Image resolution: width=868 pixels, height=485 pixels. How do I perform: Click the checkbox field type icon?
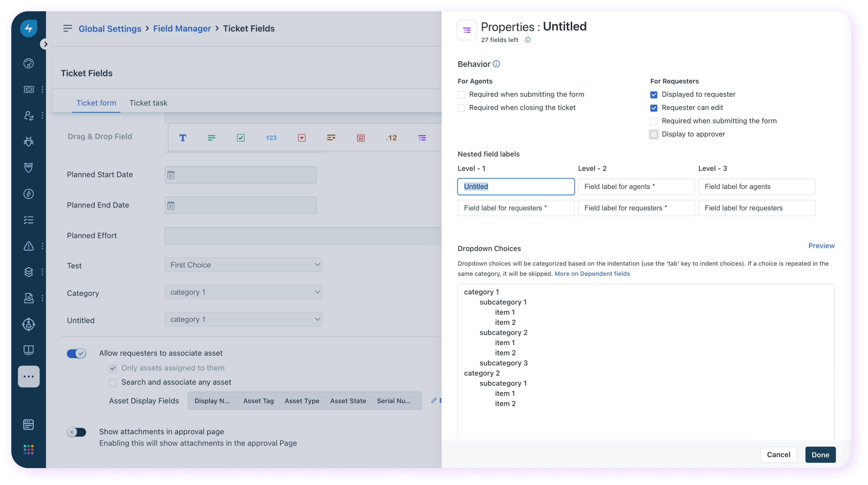tap(241, 138)
